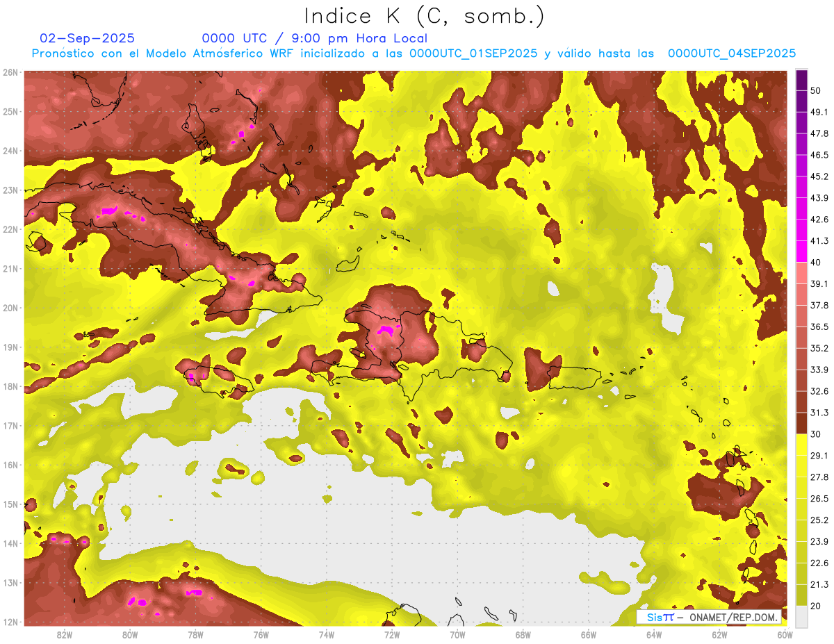Screen dimensions: 834x644
Task: Click the colorbar value "31.3"
Action: point(818,413)
